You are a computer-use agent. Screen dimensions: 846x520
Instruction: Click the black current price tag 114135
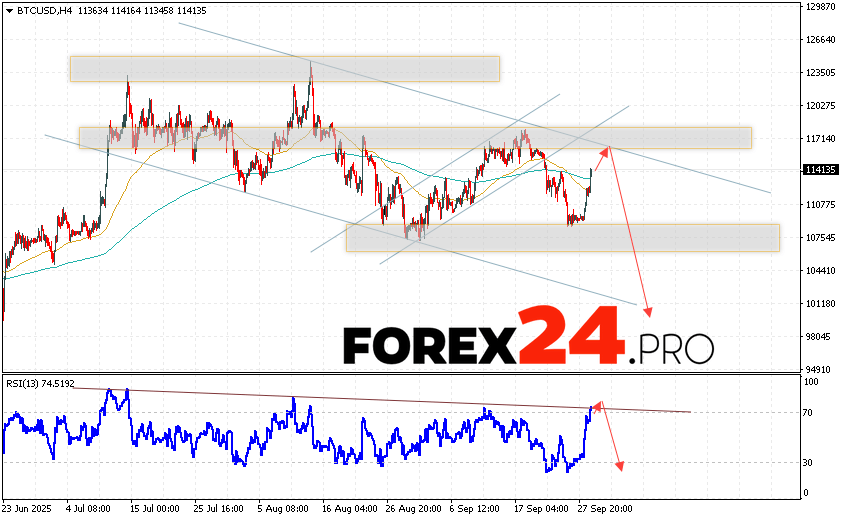click(819, 170)
